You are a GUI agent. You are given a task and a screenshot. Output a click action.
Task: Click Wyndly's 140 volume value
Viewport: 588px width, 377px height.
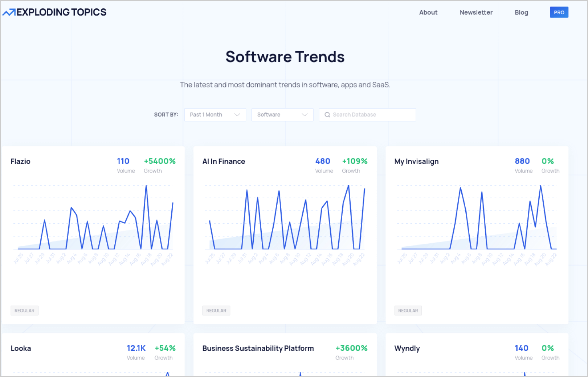pyautogui.click(x=522, y=348)
